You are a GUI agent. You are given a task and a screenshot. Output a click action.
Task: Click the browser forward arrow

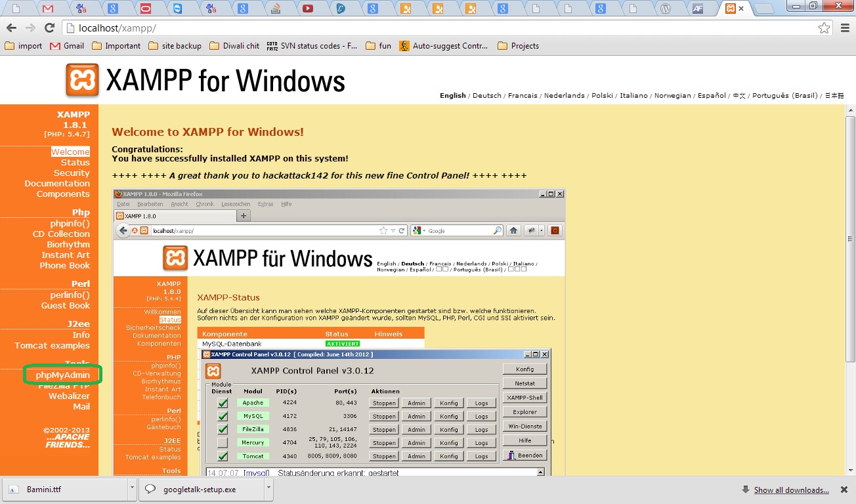[30, 28]
